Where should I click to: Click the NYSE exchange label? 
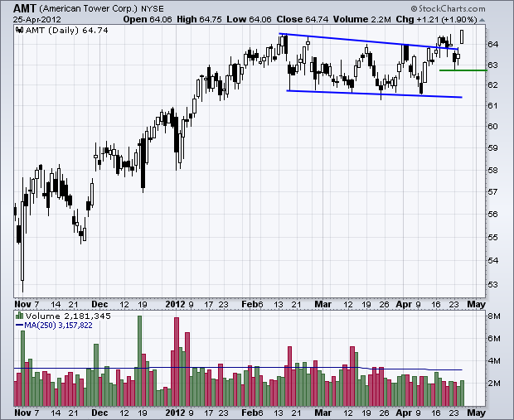point(152,8)
